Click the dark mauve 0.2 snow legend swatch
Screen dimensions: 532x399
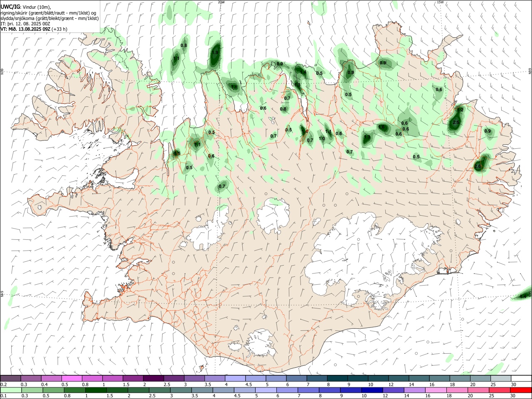click(11, 378)
